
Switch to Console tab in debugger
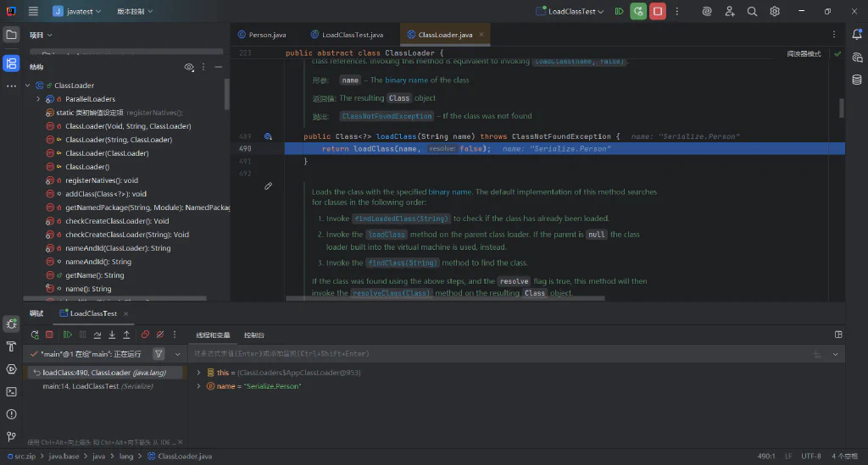pyautogui.click(x=254, y=335)
